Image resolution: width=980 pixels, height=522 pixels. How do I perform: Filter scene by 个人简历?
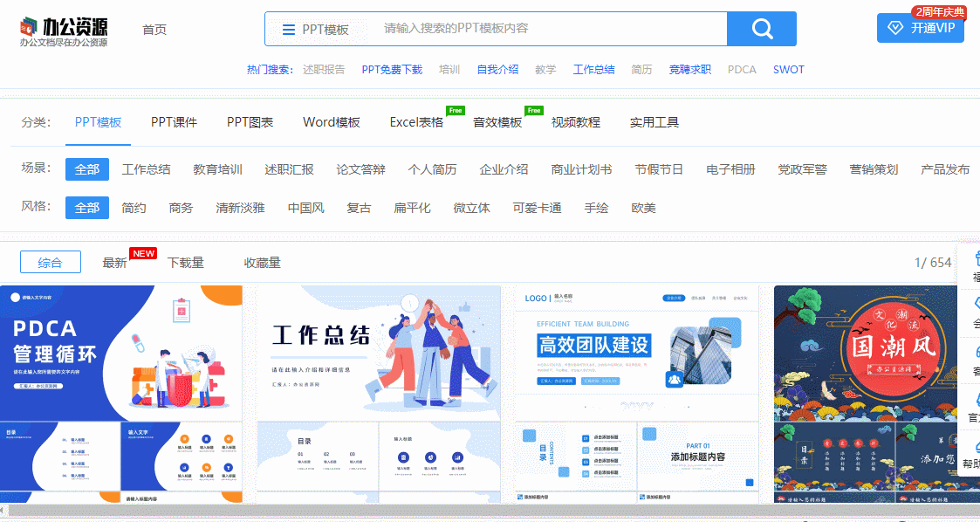pos(433,169)
